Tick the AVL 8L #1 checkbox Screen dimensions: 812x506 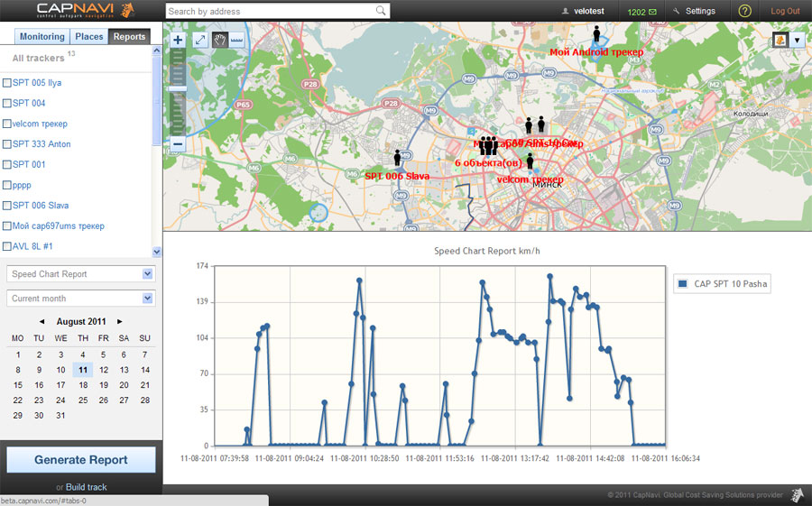(6, 246)
